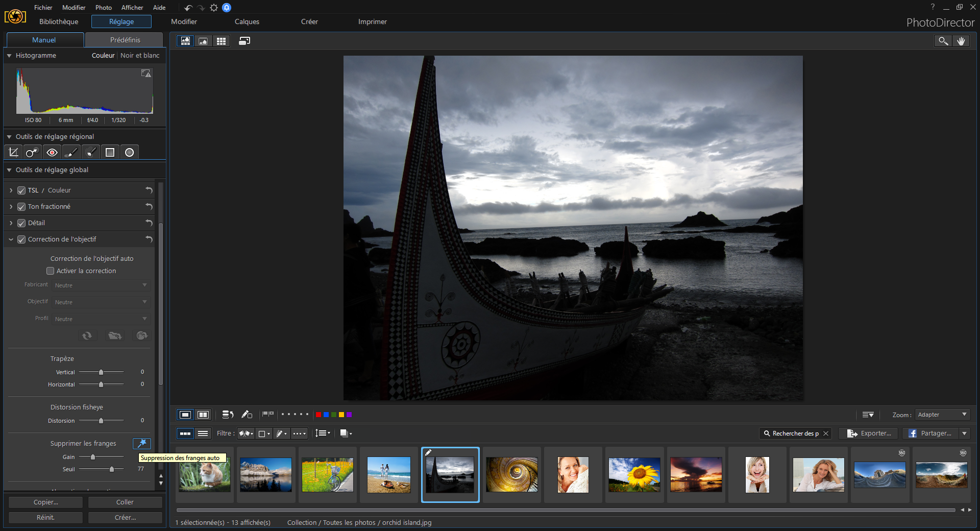Pick the gradient mask square tool

(110, 152)
